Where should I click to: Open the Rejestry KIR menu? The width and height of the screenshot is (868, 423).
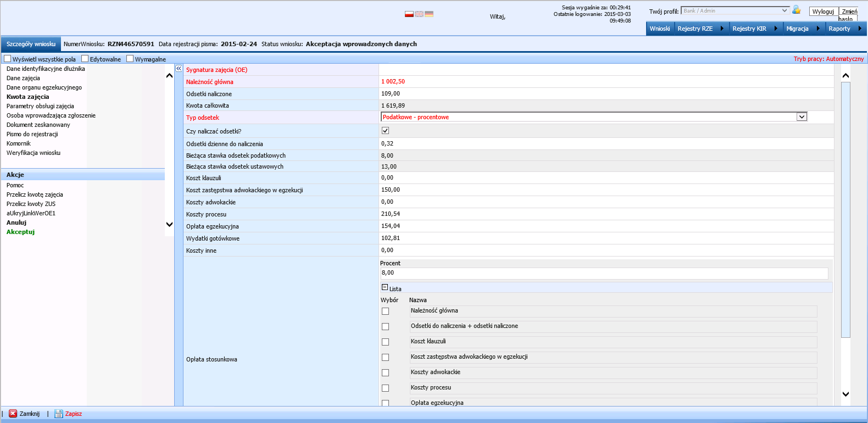coord(749,29)
